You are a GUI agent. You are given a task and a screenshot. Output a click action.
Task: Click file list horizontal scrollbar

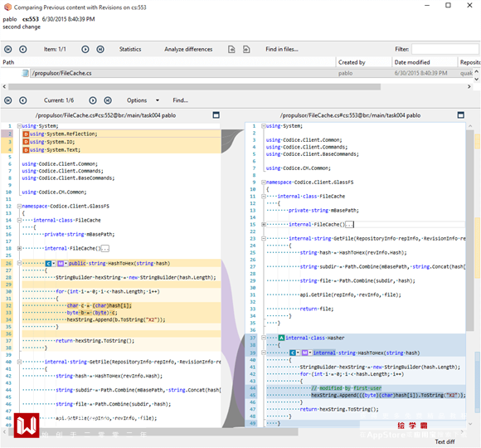(x=195, y=87)
